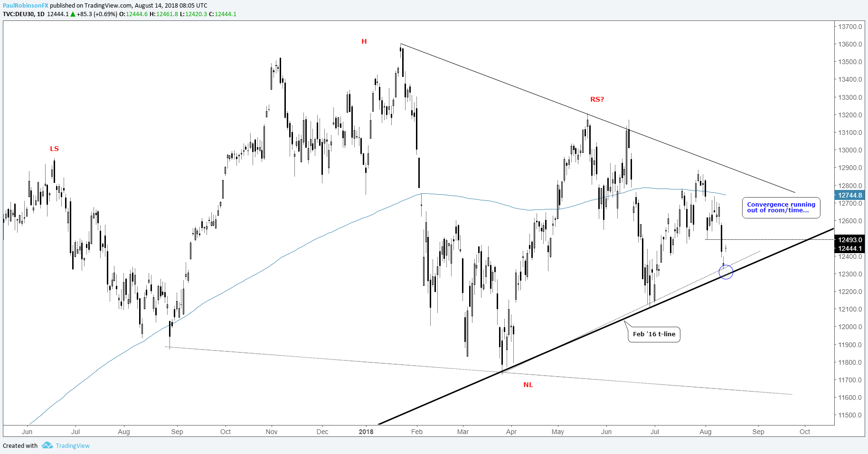Click the blue circle marker on trendline
The image size is (868, 454).
(726, 272)
